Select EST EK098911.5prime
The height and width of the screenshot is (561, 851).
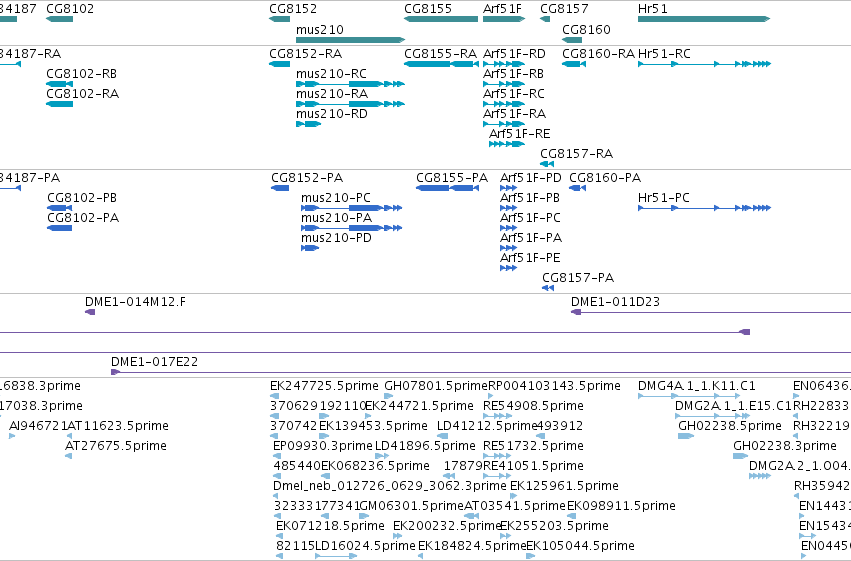[x=571, y=516]
